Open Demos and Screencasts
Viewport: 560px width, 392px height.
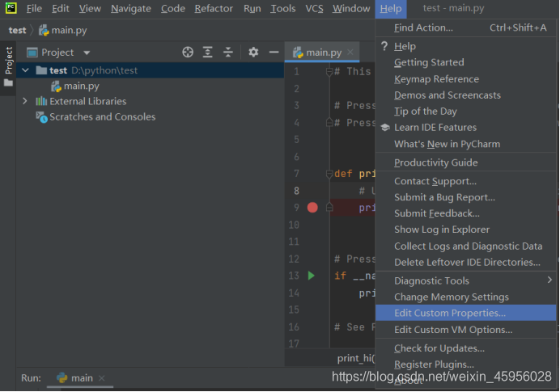pos(466,95)
